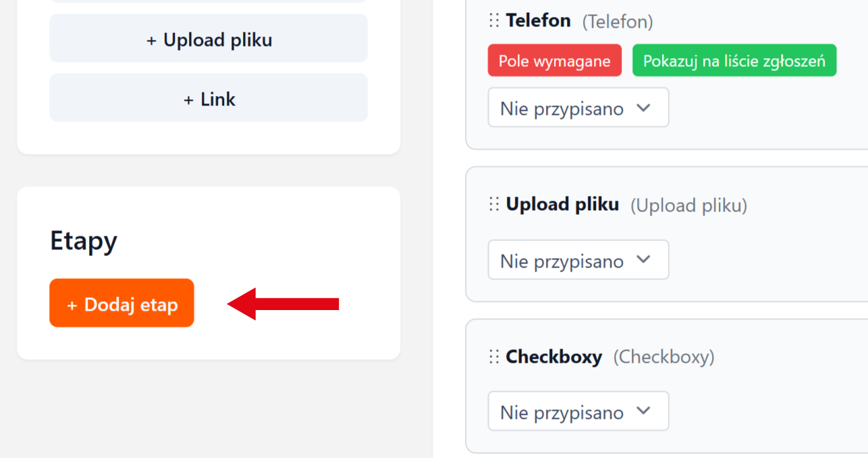This screenshot has height=458, width=868.
Task: Toggle Pokazuj na liście zgłoszeń badge
Action: [x=734, y=61]
